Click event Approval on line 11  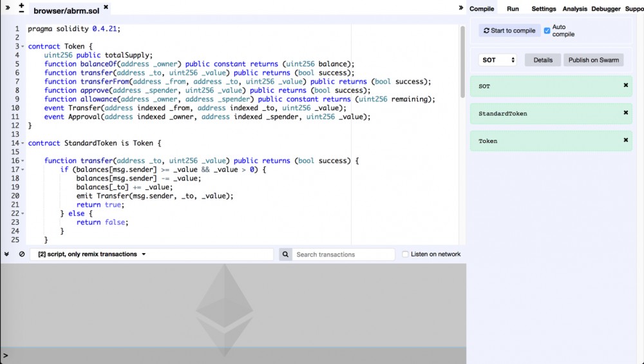pyautogui.click(x=207, y=117)
